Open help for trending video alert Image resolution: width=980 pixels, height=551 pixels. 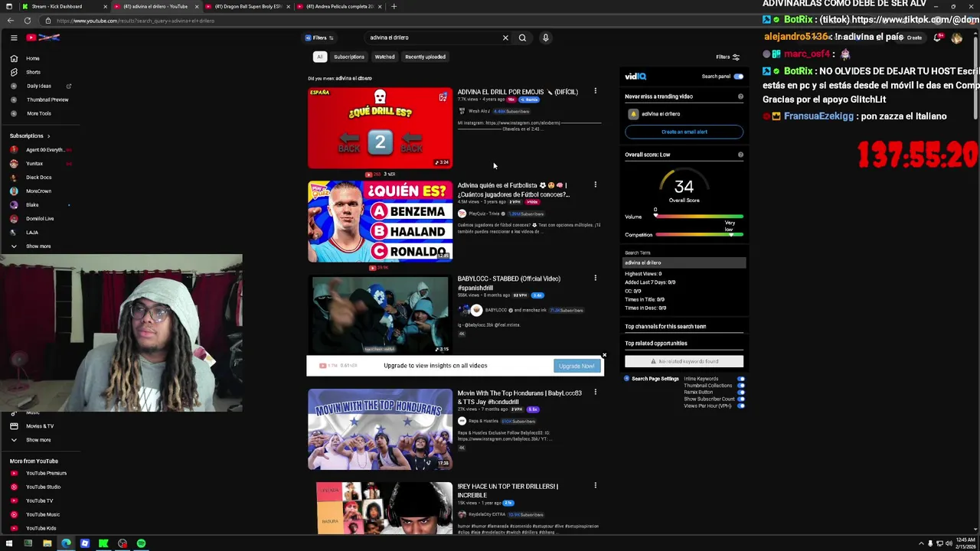pyautogui.click(x=740, y=96)
